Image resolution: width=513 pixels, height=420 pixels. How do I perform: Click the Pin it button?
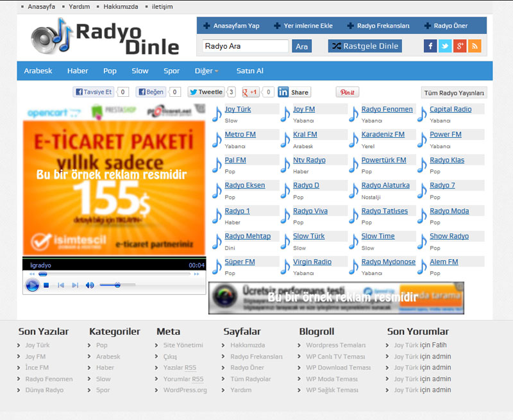(347, 92)
